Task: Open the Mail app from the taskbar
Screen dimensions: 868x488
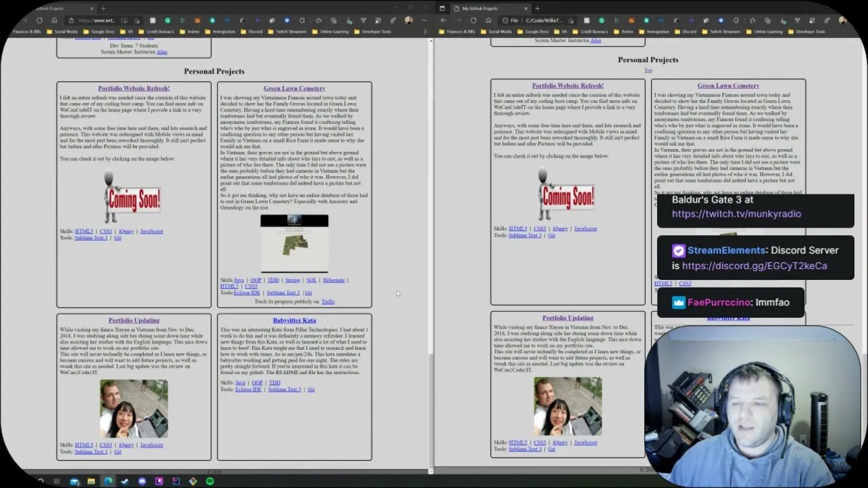Action: (75, 481)
